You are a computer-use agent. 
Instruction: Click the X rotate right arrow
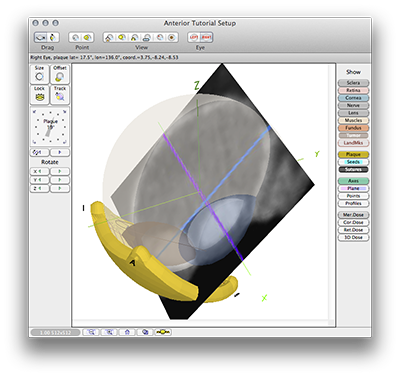pos(60,171)
